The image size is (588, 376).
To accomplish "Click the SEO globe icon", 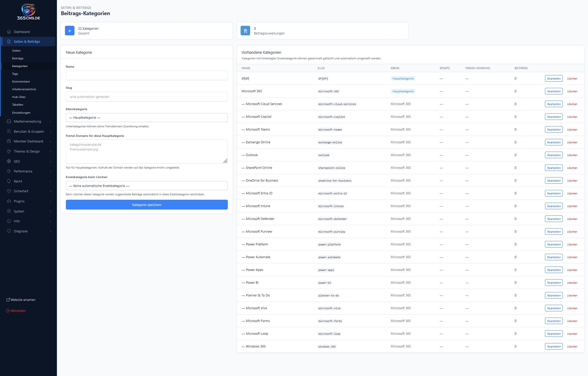I will click(9, 161).
